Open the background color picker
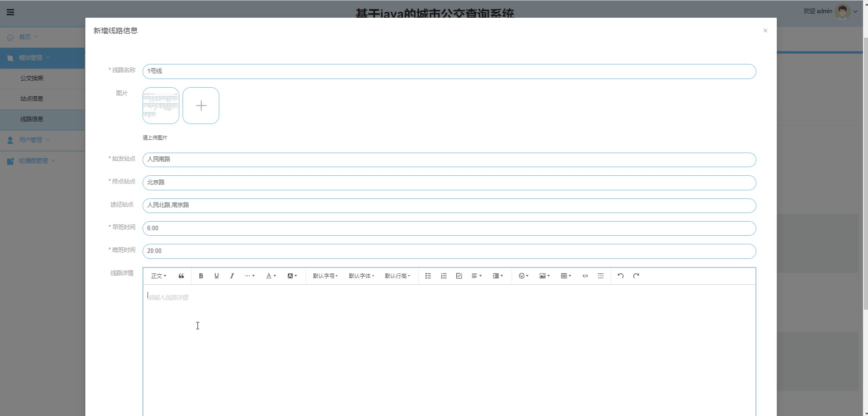The height and width of the screenshot is (416, 868). click(292, 276)
